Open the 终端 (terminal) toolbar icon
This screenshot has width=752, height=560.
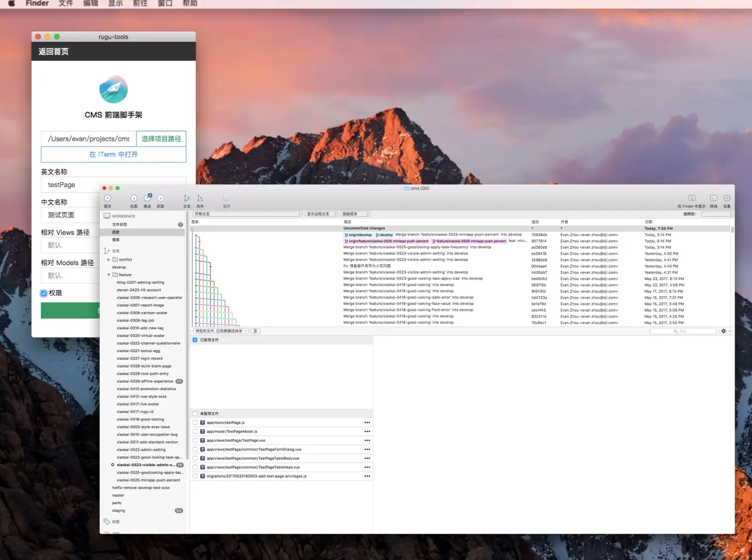713,199
